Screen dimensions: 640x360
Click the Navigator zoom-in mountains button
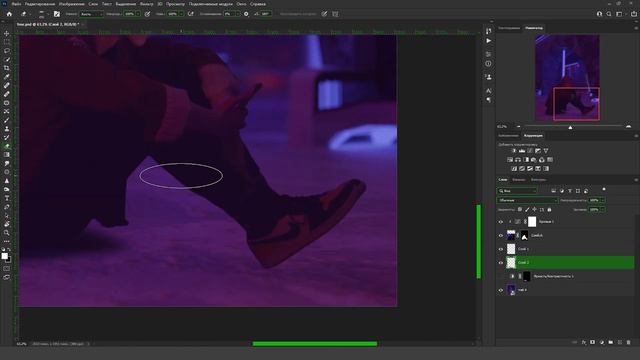point(629,127)
